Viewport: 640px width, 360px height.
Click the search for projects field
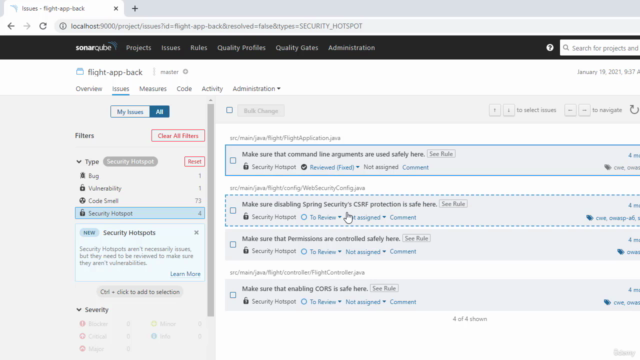(x=600, y=48)
